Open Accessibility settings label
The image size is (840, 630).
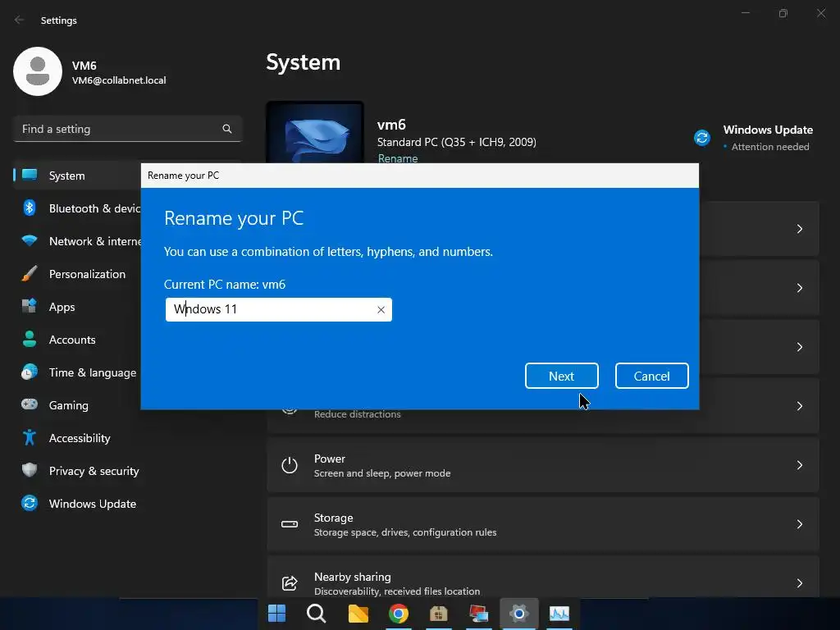(80, 438)
